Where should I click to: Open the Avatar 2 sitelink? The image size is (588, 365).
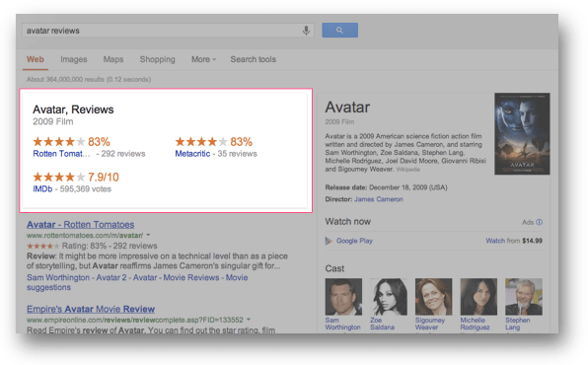pyautogui.click(x=111, y=277)
